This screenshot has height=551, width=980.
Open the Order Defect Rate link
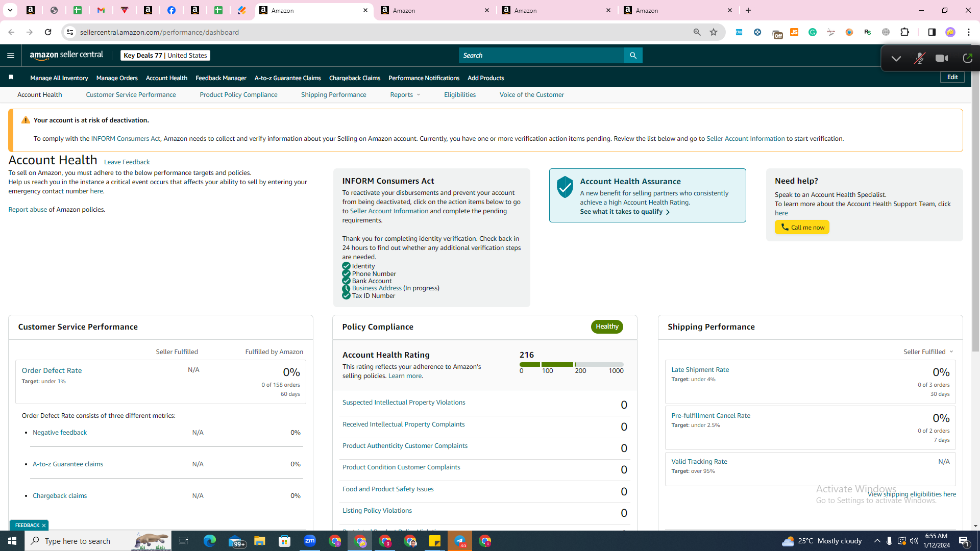pos(52,370)
